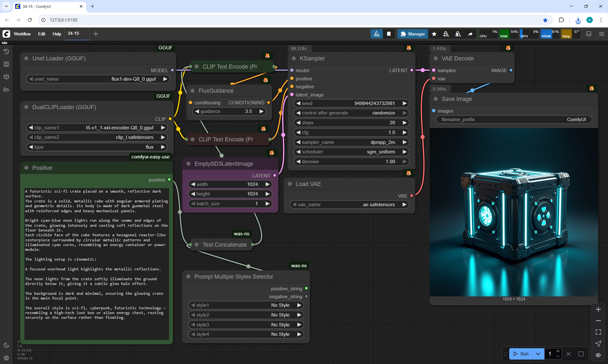Viewport: 608px width, 364px height.
Task: Increase guidance value in FluxGuidance
Action: [x=261, y=111]
